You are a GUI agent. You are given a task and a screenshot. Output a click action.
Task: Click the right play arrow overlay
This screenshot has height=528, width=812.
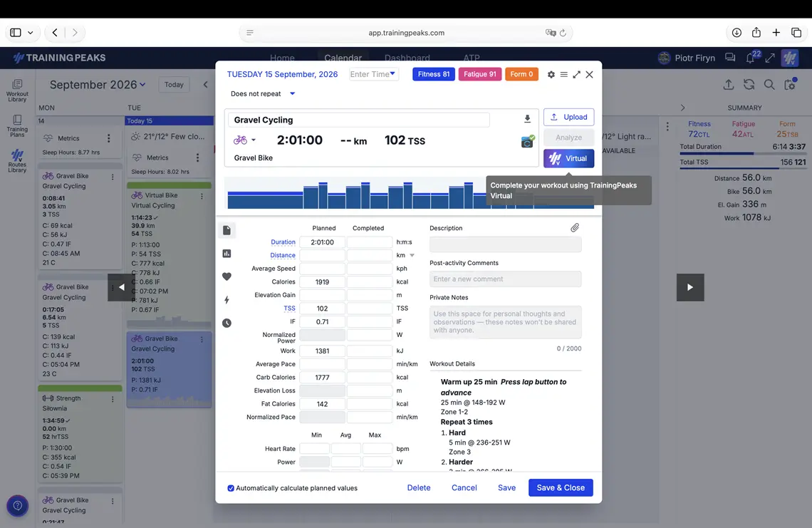690,287
